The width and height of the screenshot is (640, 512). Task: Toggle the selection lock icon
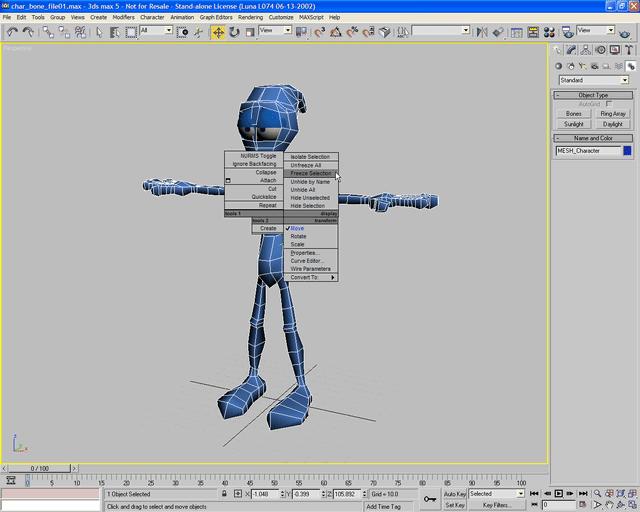point(224,494)
